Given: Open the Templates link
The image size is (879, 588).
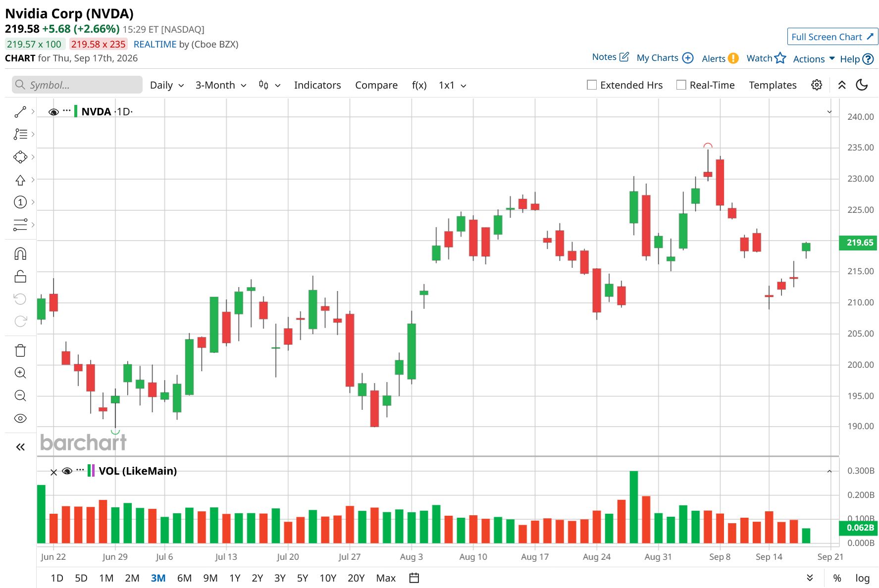Looking at the screenshot, I should tap(773, 85).
